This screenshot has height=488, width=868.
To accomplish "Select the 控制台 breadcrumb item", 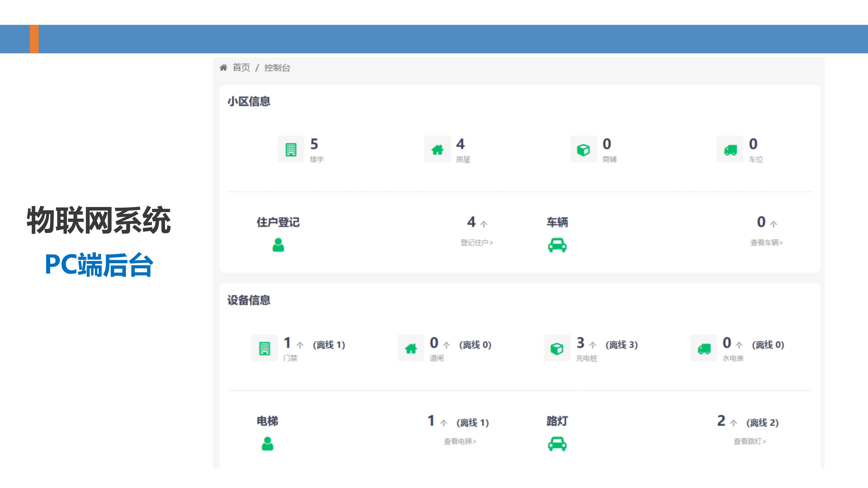I will [277, 68].
